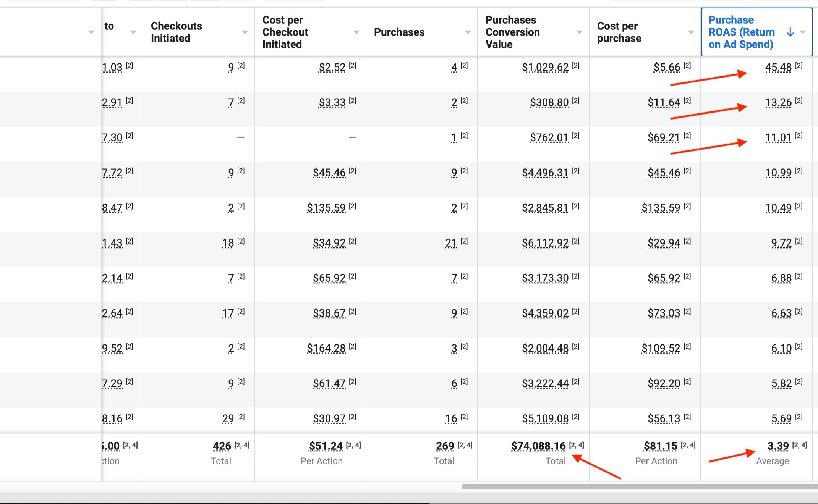The image size is (818, 504).
Task: Open the Cost per purchase column dropdown
Action: [x=691, y=32]
